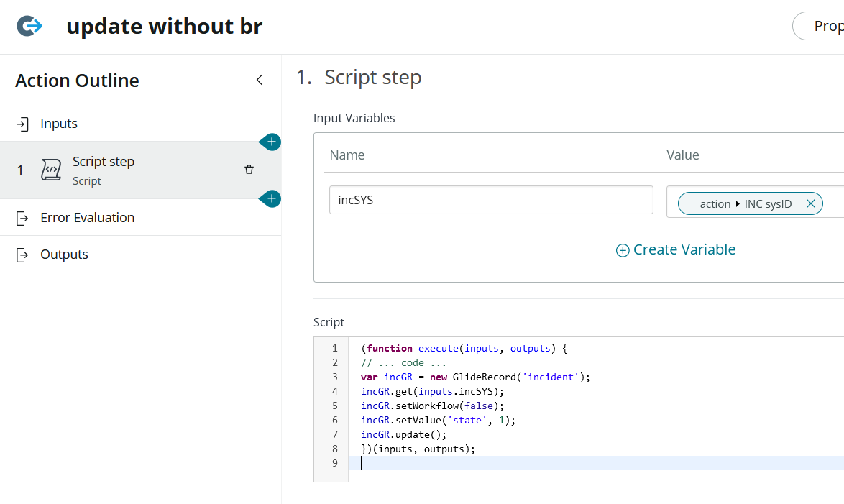Click the action title 'update without br'
The width and height of the screenshot is (844, 504).
pos(164,27)
